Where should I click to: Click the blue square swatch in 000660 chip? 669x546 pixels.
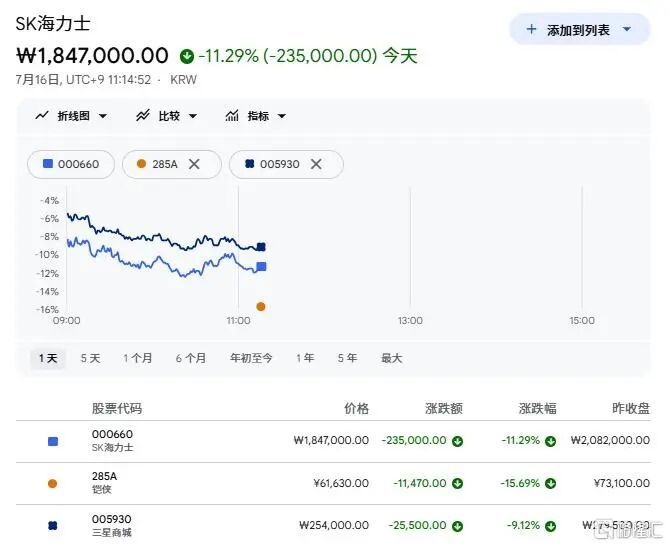(48, 164)
